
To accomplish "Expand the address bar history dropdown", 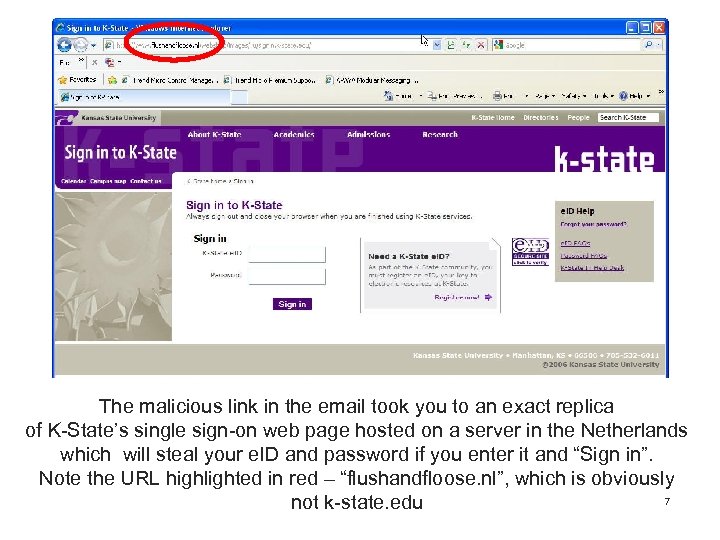I will [437, 45].
